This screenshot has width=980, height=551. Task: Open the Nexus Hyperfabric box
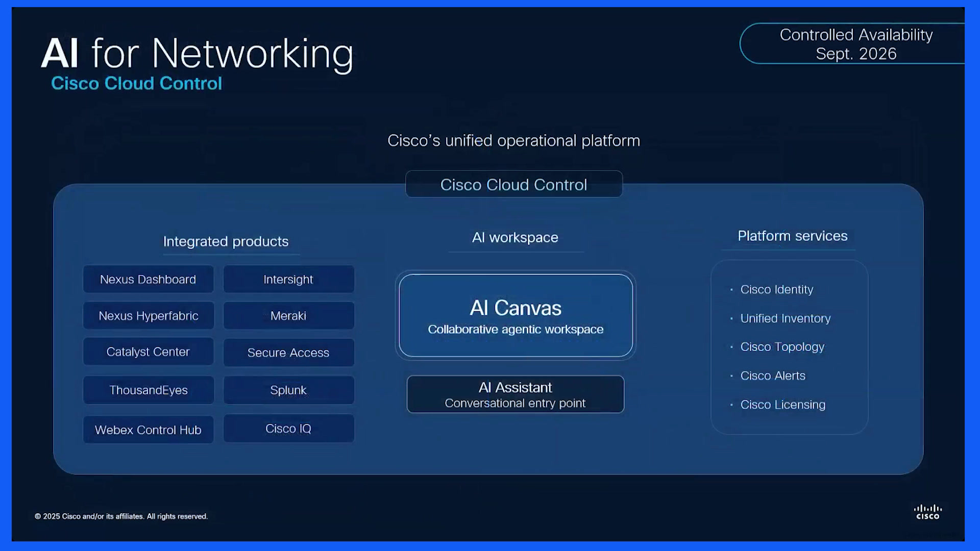148,315
